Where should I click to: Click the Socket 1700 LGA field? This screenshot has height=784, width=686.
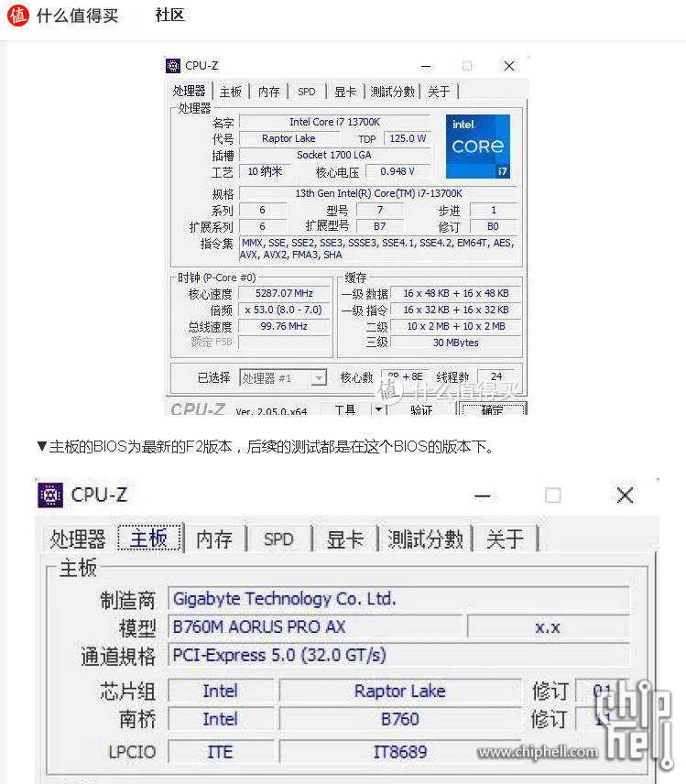pyautogui.click(x=334, y=155)
